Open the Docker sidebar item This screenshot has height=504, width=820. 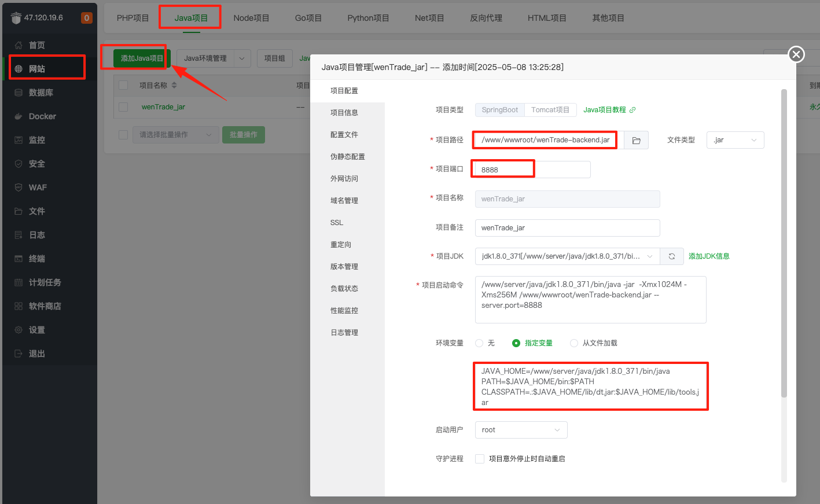pos(50,116)
